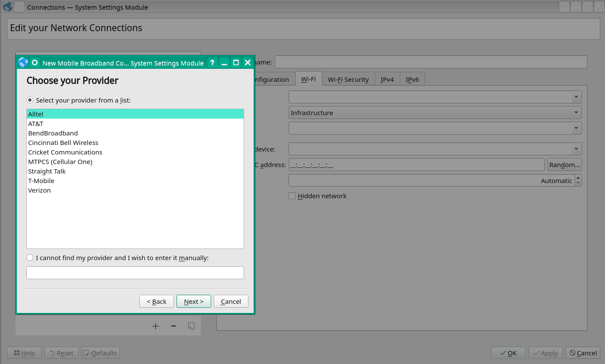Close the New Mobile Broadband dialog
Viewport: 605px width, 364px height.
248,63
